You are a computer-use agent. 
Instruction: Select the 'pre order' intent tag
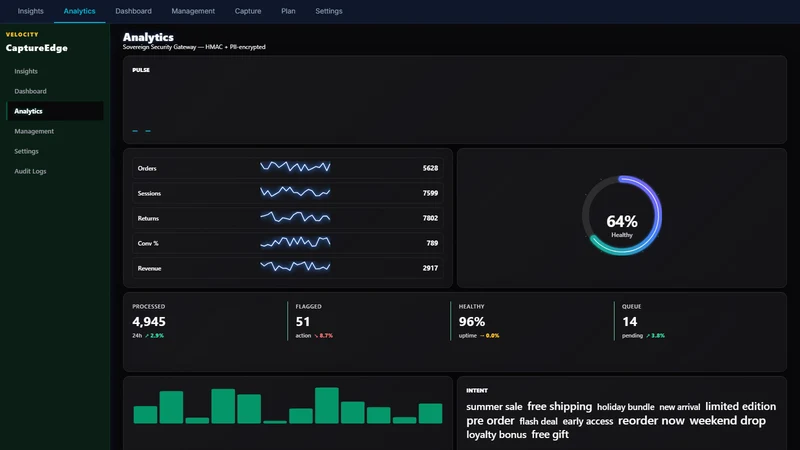click(x=490, y=421)
